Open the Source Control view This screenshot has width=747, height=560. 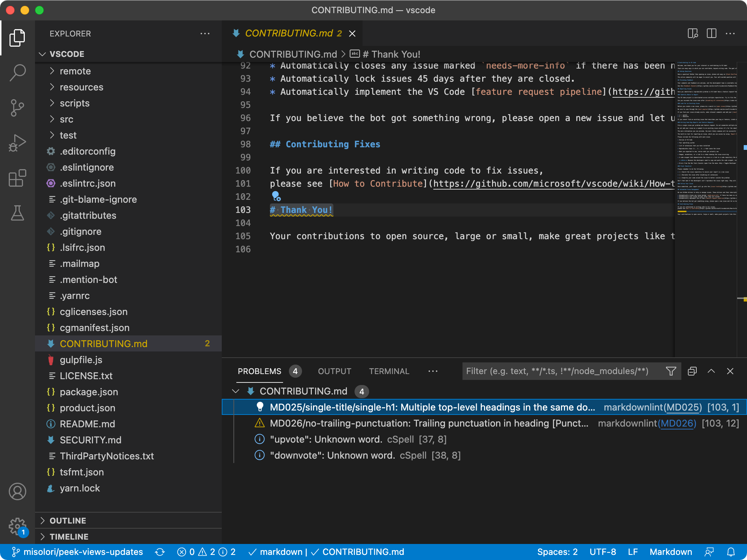tap(17, 108)
